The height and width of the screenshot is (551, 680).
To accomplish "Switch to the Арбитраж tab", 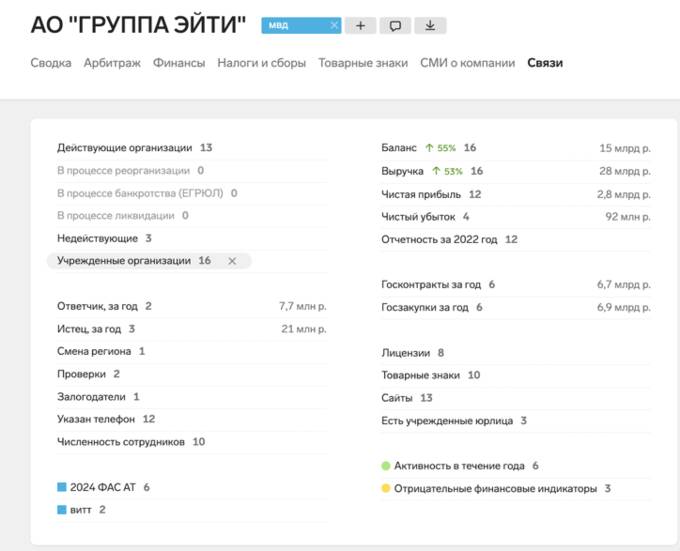I will coord(112,63).
